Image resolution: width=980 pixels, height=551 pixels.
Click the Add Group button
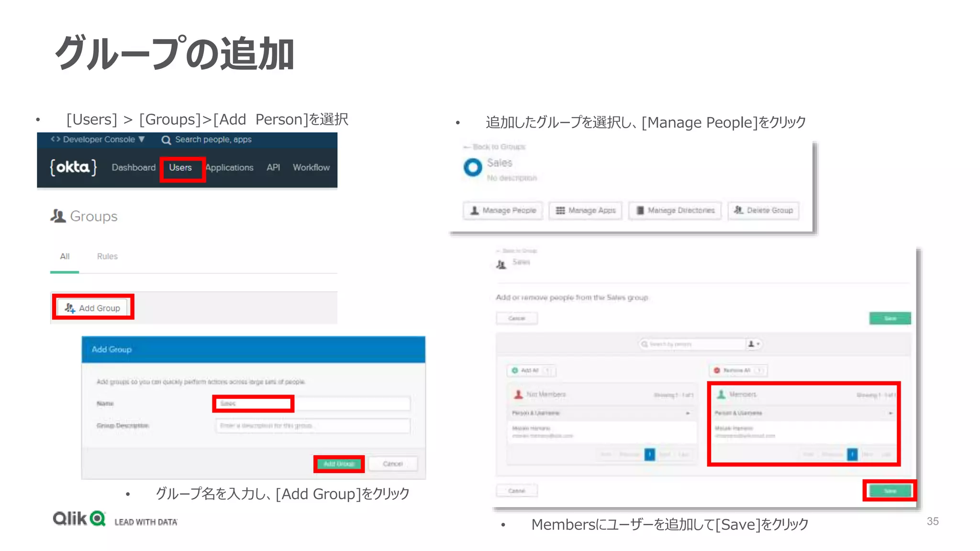[93, 308]
